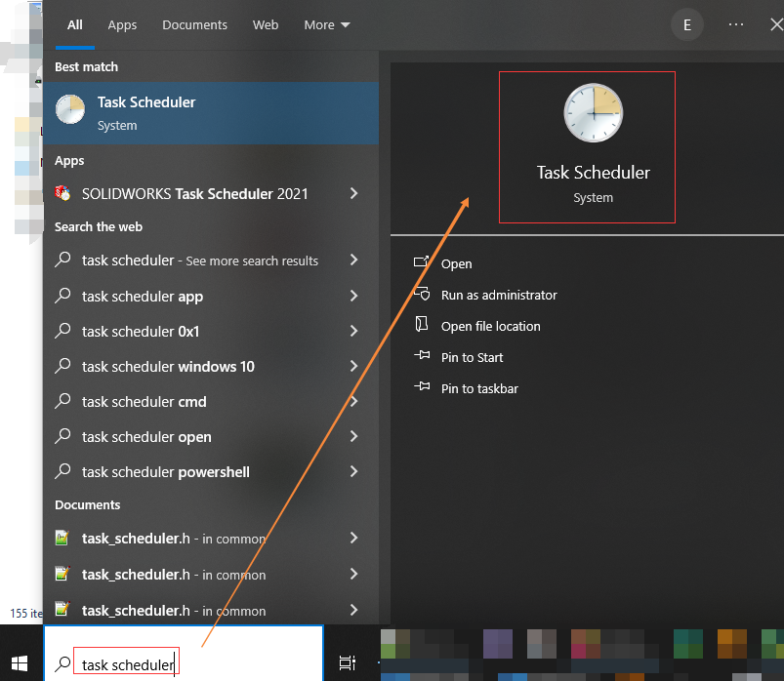784x681 pixels.
Task: Click the third task_scheduler.h document file icon
Action: pos(62,610)
